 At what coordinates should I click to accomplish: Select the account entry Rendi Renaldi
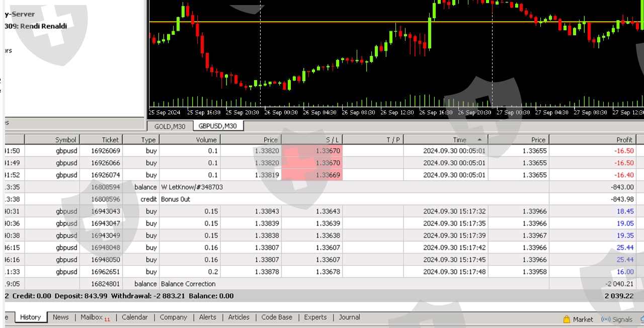click(43, 26)
